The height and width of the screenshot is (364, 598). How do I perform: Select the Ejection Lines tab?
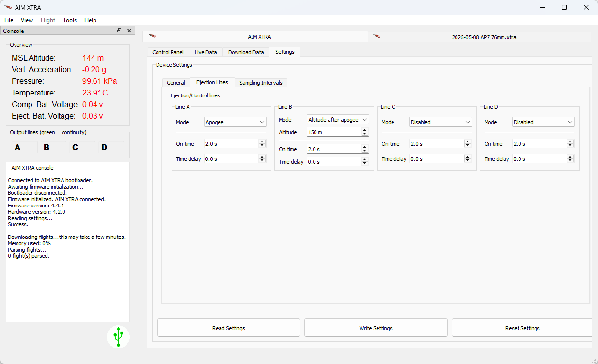(x=212, y=82)
